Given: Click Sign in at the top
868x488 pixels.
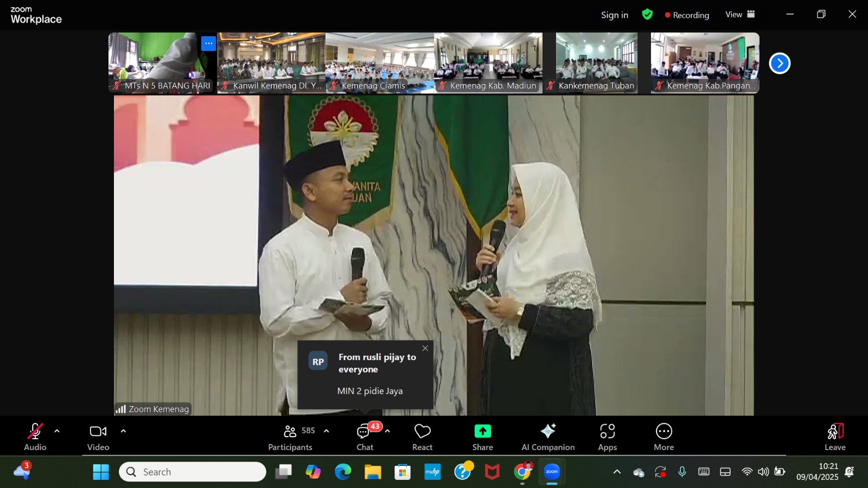Looking at the screenshot, I should point(614,15).
